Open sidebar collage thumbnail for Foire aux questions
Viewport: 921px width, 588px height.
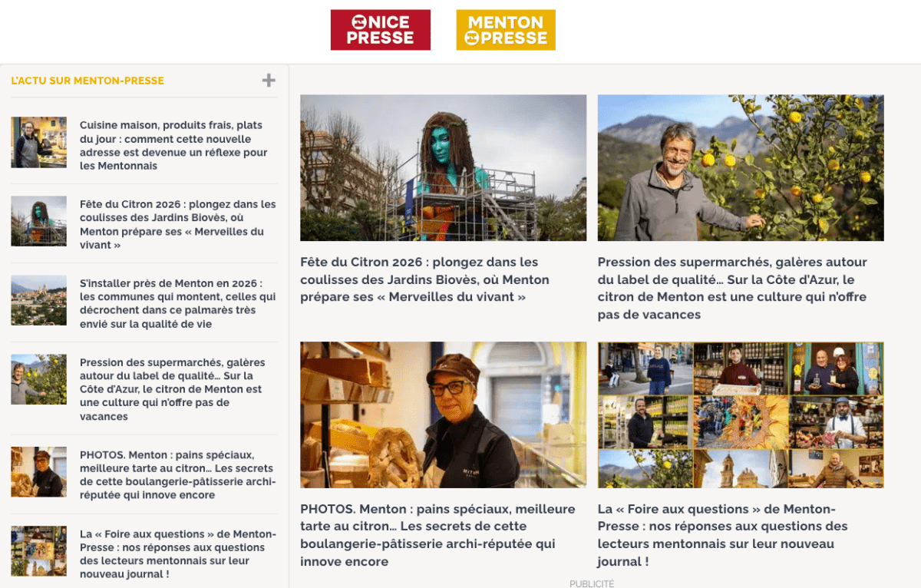point(39,551)
